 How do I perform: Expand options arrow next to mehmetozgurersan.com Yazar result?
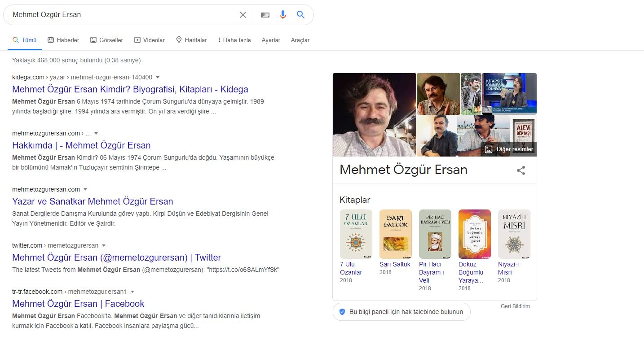(85, 189)
